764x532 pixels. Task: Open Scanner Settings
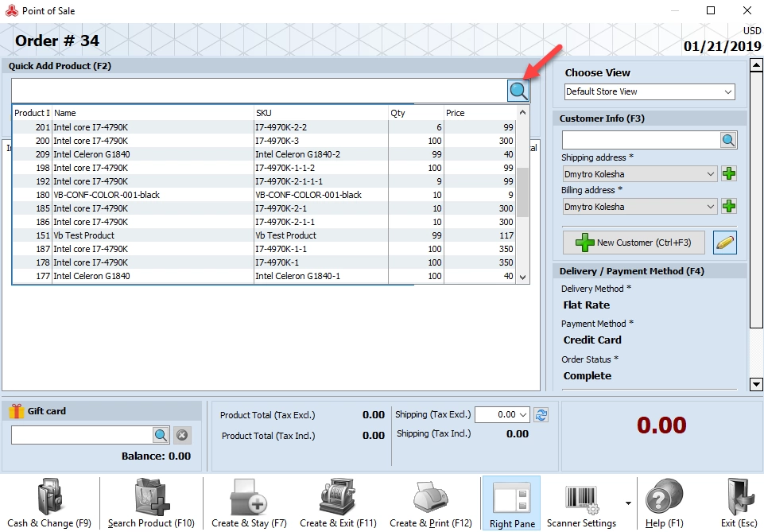[x=581, y=503]
